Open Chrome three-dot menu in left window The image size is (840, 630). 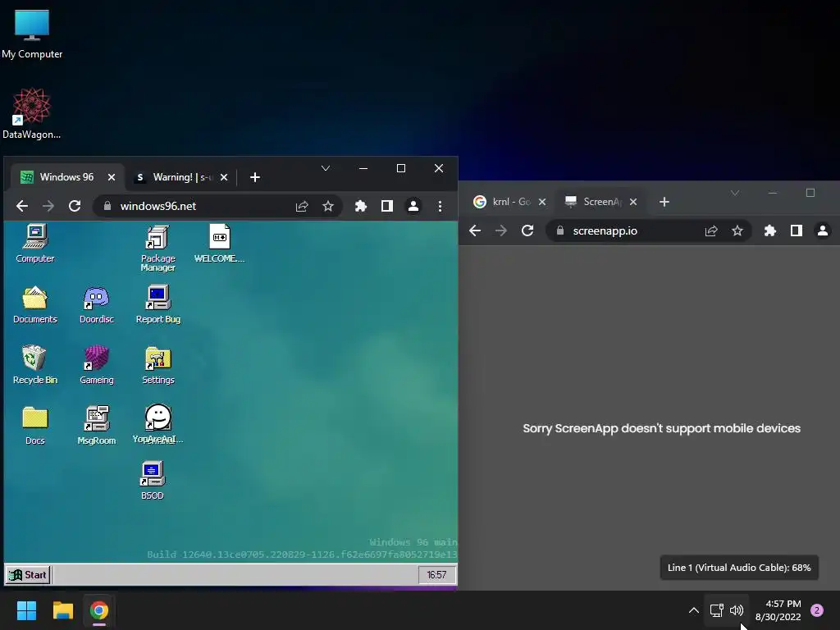pyautogui.click(x=440, y=206)
